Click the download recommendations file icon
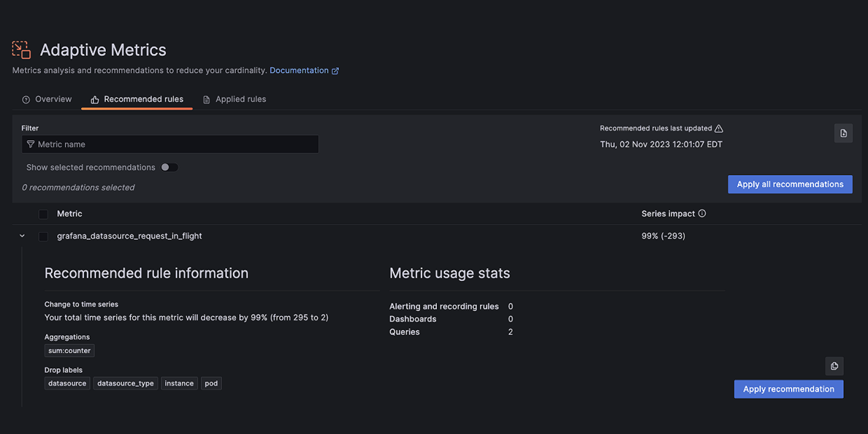 click(843, 133)
